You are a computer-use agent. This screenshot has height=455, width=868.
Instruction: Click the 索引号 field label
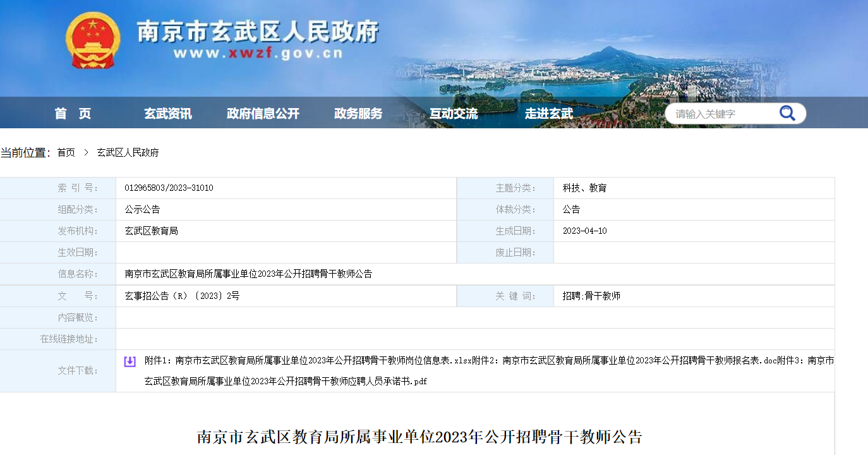pos(78,188)
